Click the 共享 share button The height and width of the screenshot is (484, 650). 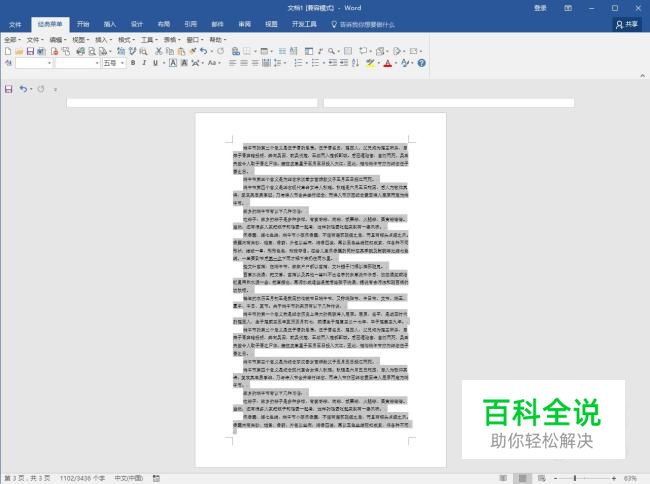tap(627, 24)
